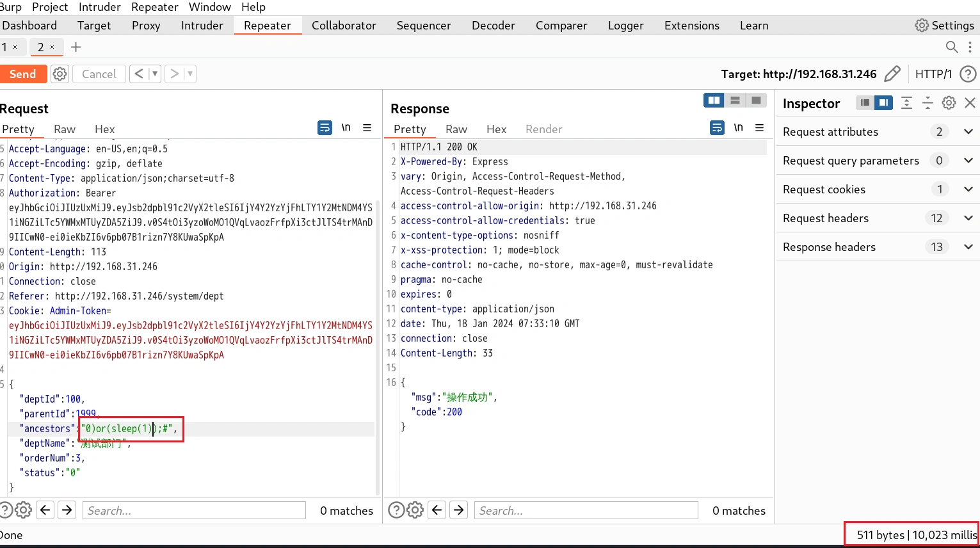Open history dropdown next to back arrow
The height and width of the screenshot is (548, 980).
[x=154, y=74]
